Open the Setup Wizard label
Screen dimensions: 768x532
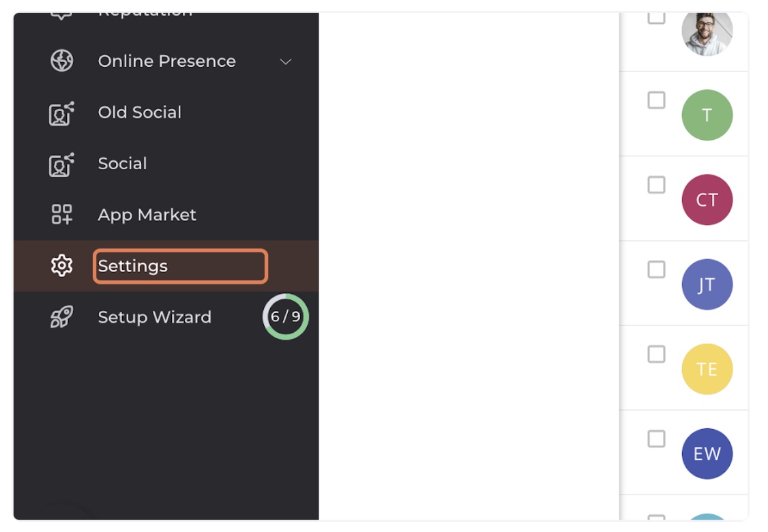[154, 317]
